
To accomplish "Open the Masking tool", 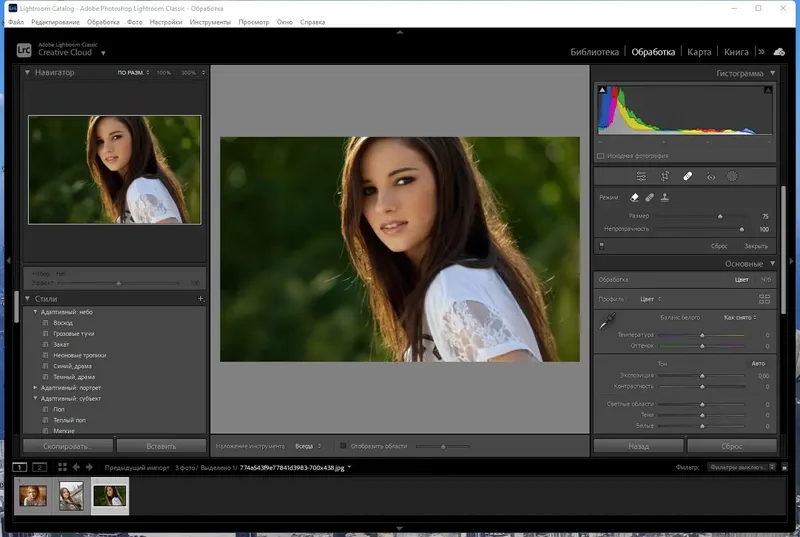I will point(732,176).
